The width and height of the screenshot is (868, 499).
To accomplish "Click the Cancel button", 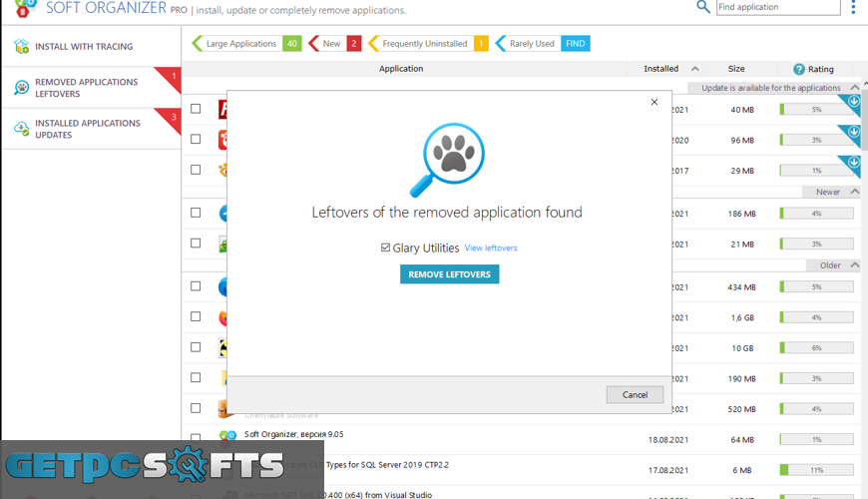I will tap(635, 394).
